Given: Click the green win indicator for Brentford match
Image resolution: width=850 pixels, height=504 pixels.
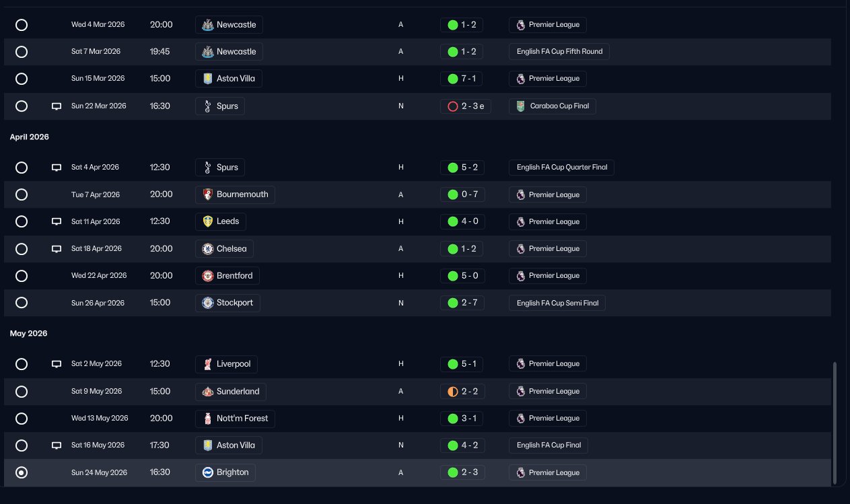Looking at the screenshot, I should point(453,276).
